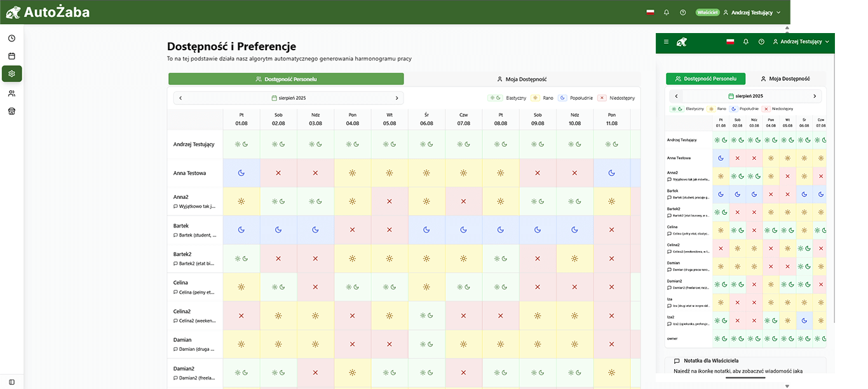Toggle sidebar collapse button at bottom left
868x389 pixels.
[11, 382]
